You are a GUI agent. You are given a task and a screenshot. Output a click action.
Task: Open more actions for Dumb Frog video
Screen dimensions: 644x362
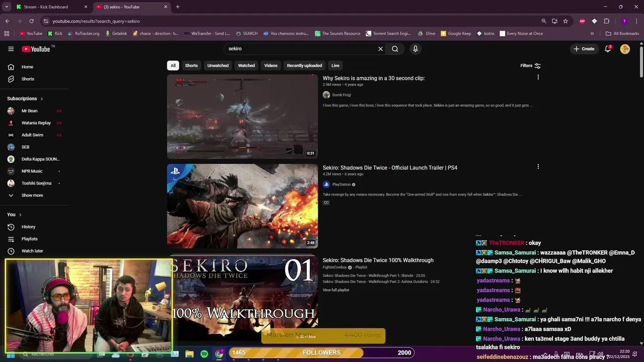(538, 77)
